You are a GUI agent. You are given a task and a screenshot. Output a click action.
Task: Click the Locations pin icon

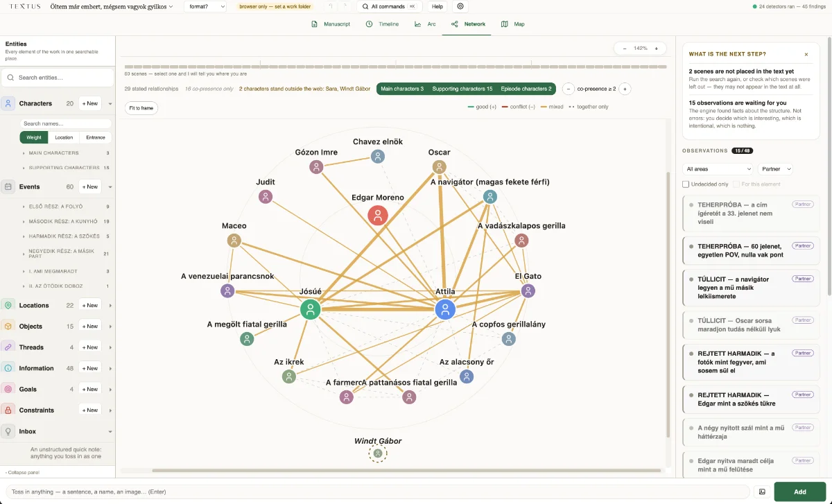[x=8, y=305]
